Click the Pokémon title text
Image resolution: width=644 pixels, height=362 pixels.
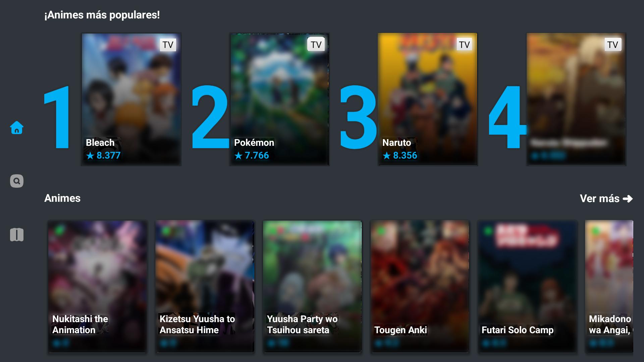(x=254, y=143)
